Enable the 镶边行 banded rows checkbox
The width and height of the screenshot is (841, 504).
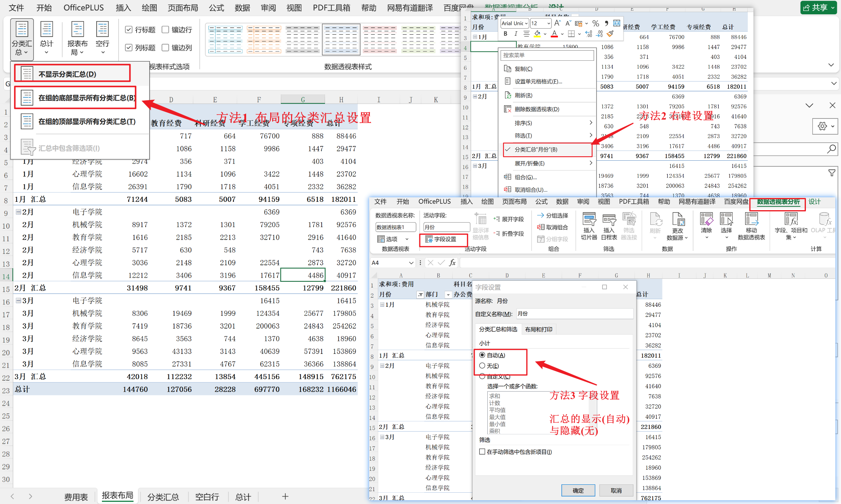tap(165, 29)
